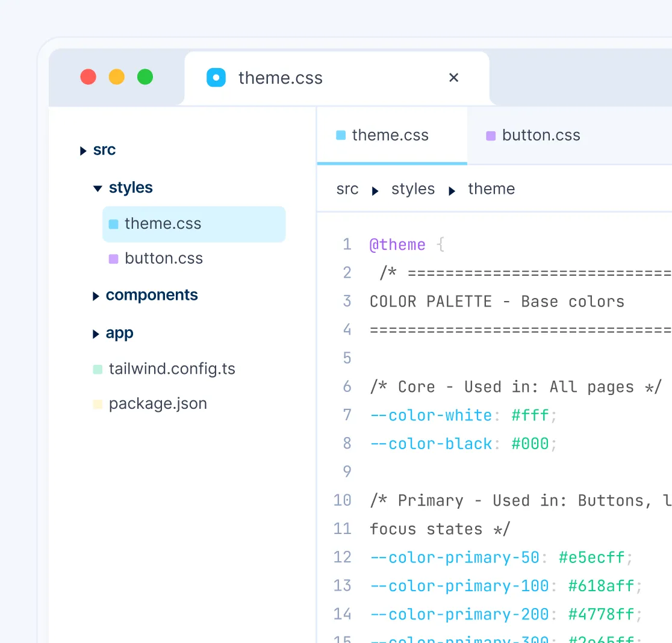Select the components folder label
The height and width of the screenshot is (643, 672).
[152, 295]
